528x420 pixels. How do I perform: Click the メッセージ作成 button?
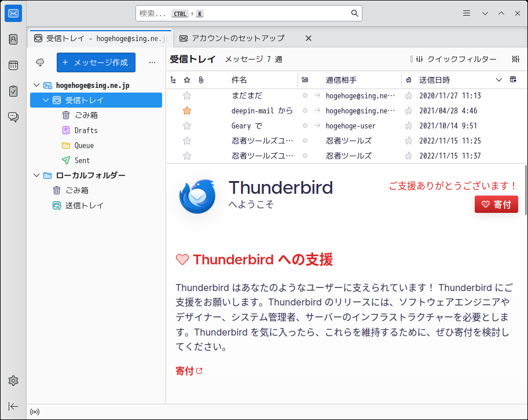pos(96,62)
